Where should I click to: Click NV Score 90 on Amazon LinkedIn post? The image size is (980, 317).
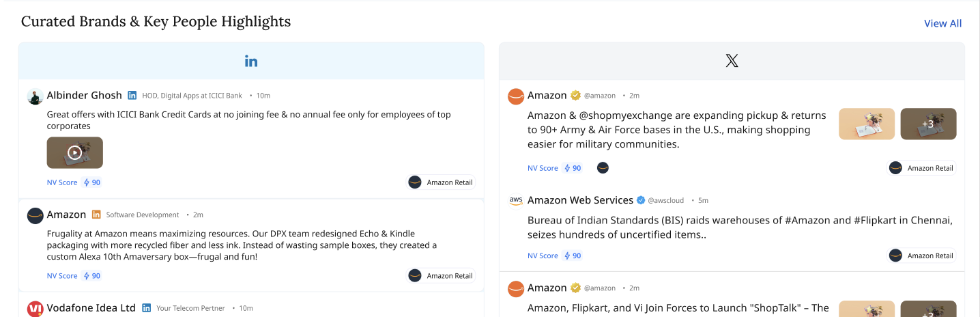pyautogui.click(x=74, y=276)
